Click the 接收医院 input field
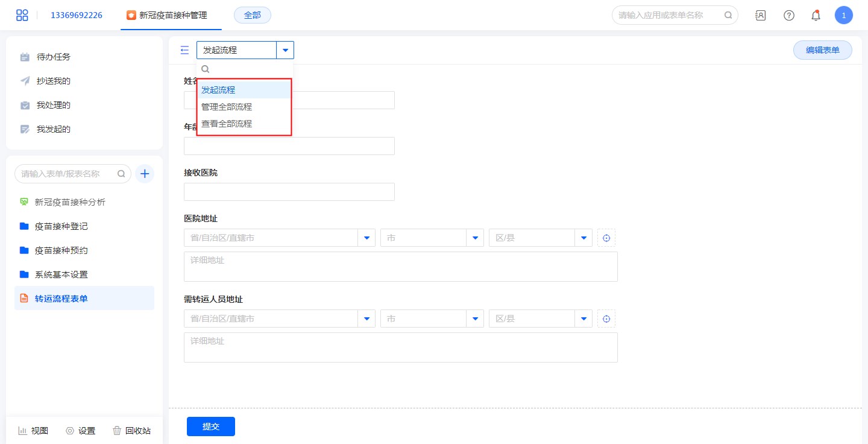 (289, 192)
